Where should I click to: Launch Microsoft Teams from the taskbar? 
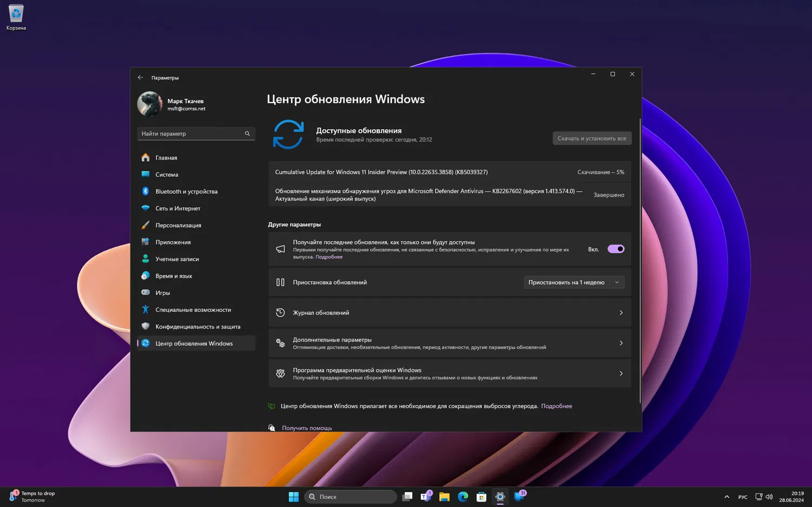click(x=426, y=497)
